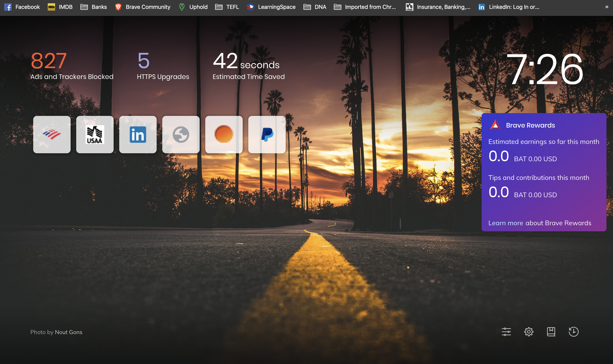Open the Bank of America top site tile
613x364 pixels.
[x=52, y=134]
